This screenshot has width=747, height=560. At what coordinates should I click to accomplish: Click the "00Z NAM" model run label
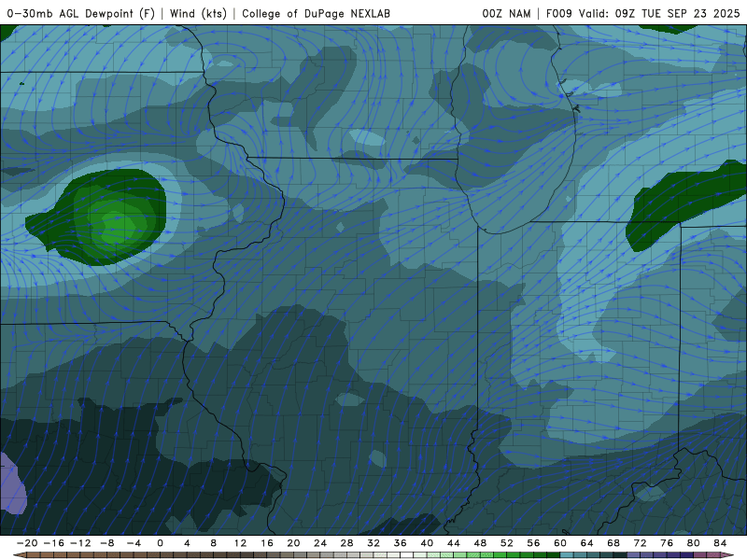click(506, 13)
